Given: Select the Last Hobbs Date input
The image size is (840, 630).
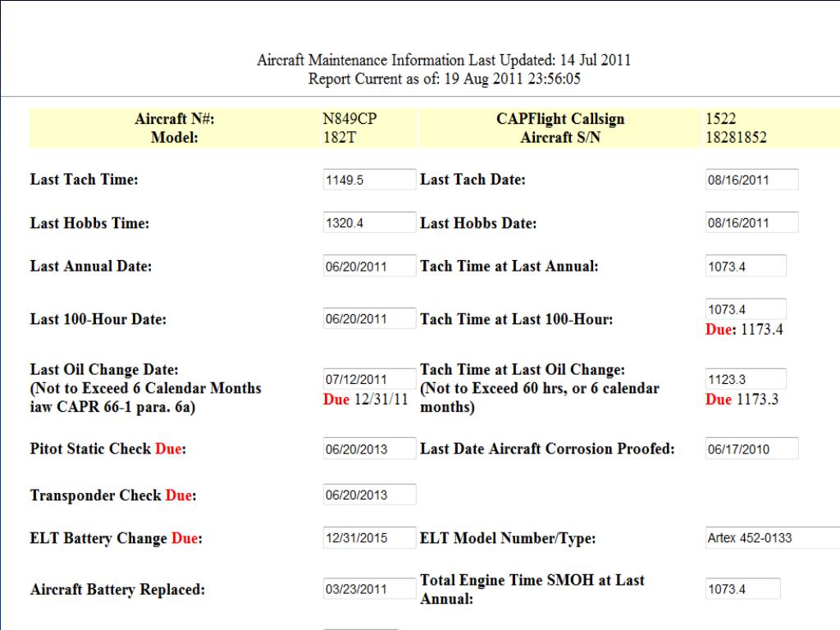Looking at the screenshot, I should pyautogui.click(x=751, y=222).
